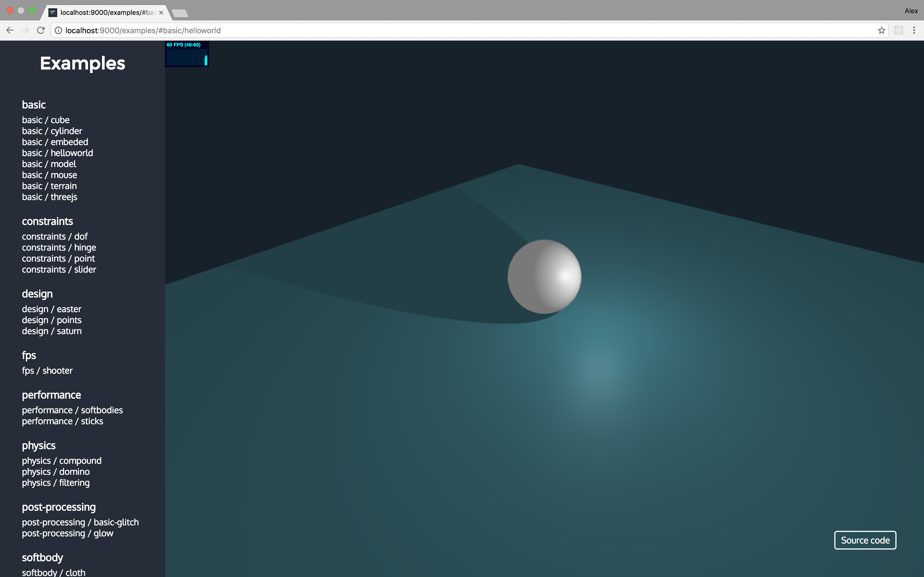Select constraints / hinge example
Screen dimensions: 924x577
(59, 248)
